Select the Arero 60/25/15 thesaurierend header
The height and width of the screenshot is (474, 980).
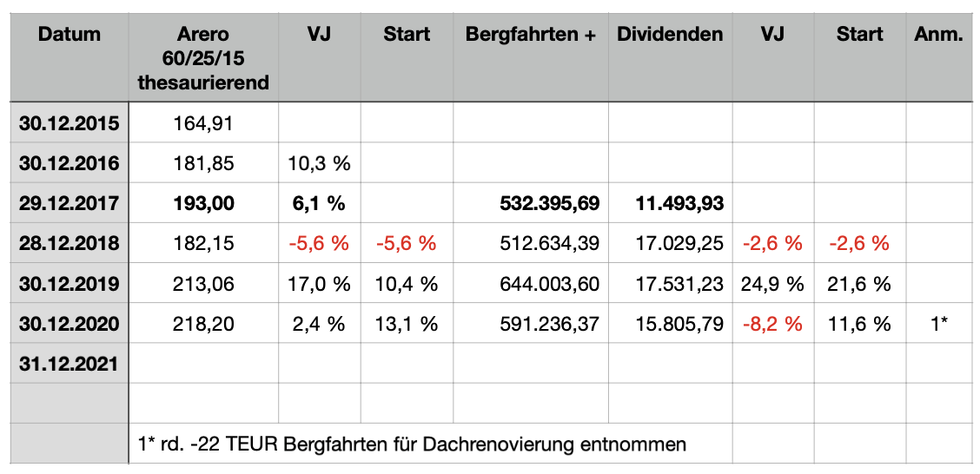click(202, 58)
